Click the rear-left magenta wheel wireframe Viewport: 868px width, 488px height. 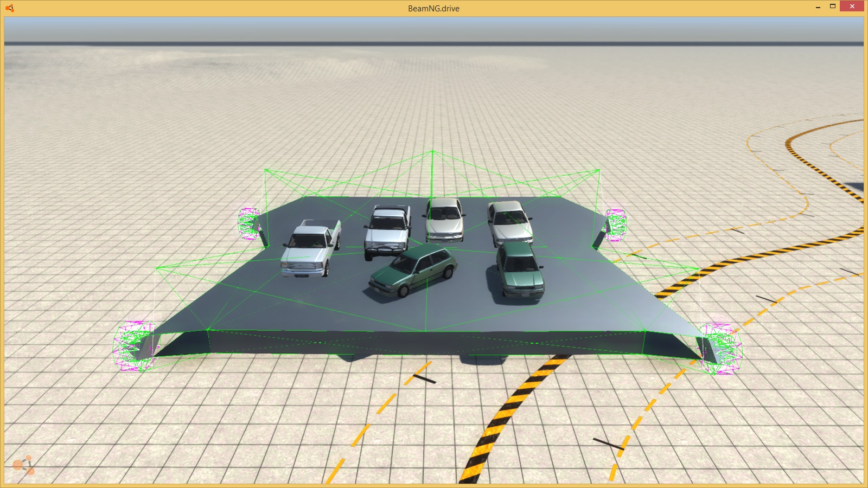click(x=249, y=224)
